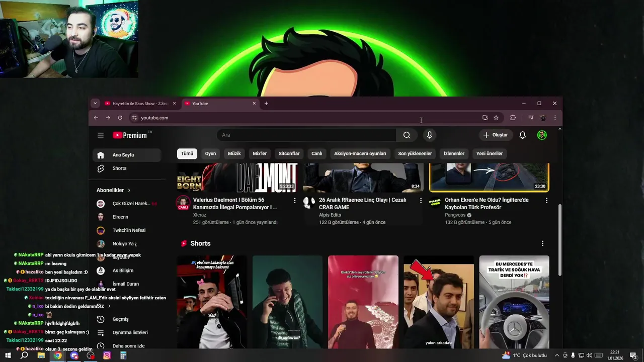Close the Hayrettin ile Kaos Show tab
The width and height of the screenshot is (644, 362).
[174, 104]
